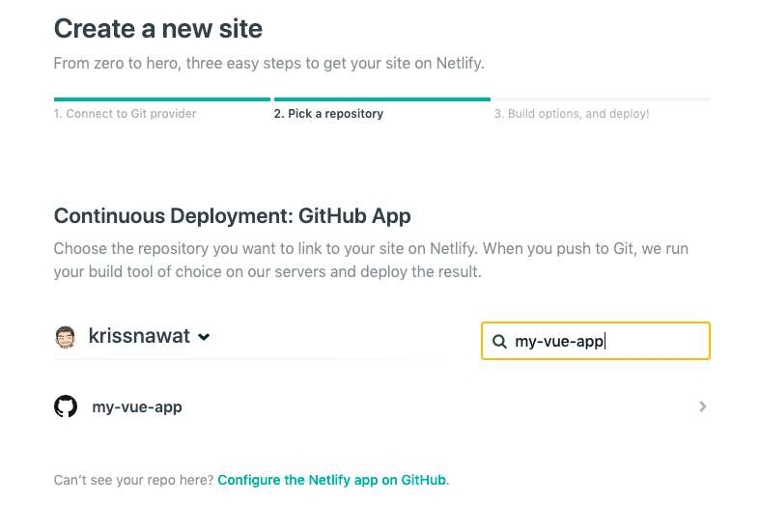Click the Can't see your repo here text

134,480
